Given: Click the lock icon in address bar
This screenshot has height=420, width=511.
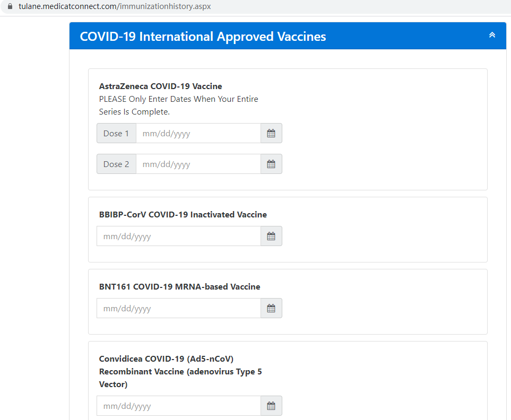Looking at the screenshot, I should tap(10, 6).
